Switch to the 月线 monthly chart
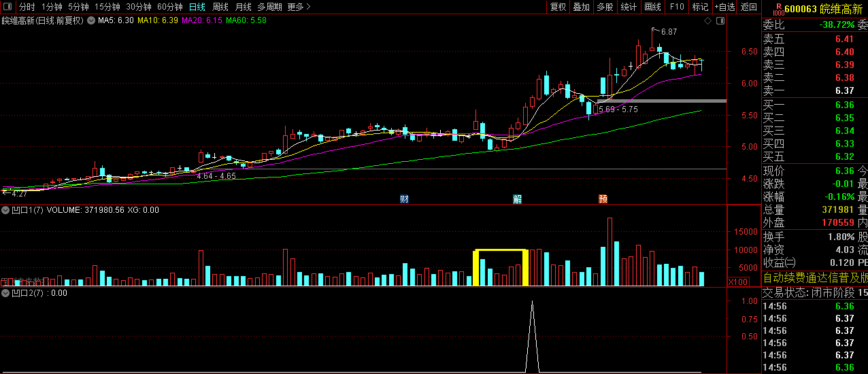 coord(243,7)
